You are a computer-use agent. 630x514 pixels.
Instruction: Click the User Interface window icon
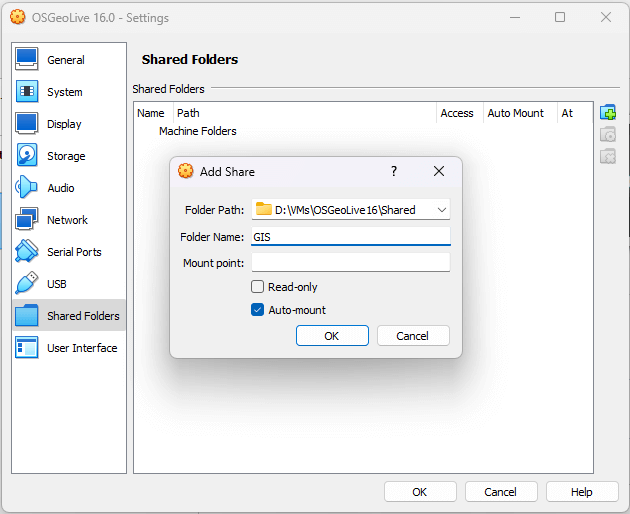coord(27,347)
